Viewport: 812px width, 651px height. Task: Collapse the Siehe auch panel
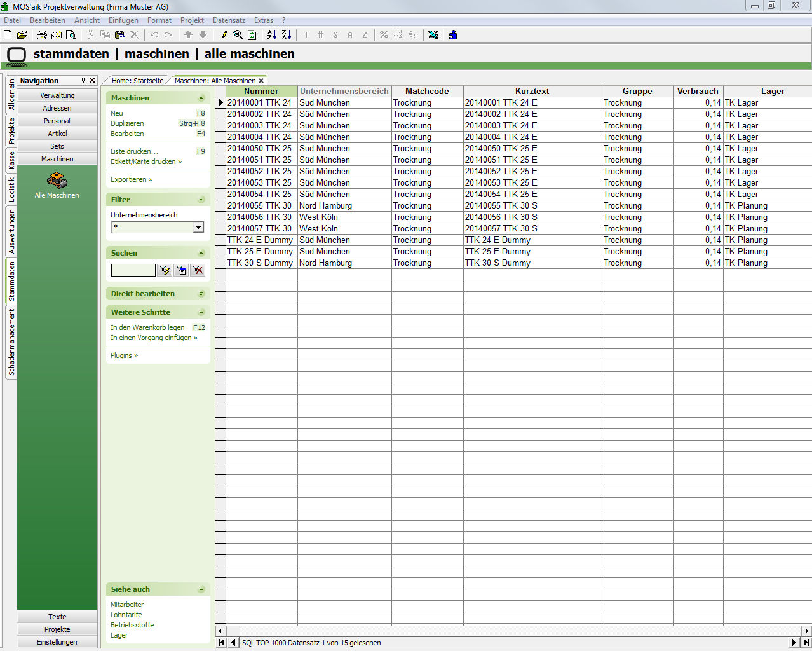tap(201, 589)
